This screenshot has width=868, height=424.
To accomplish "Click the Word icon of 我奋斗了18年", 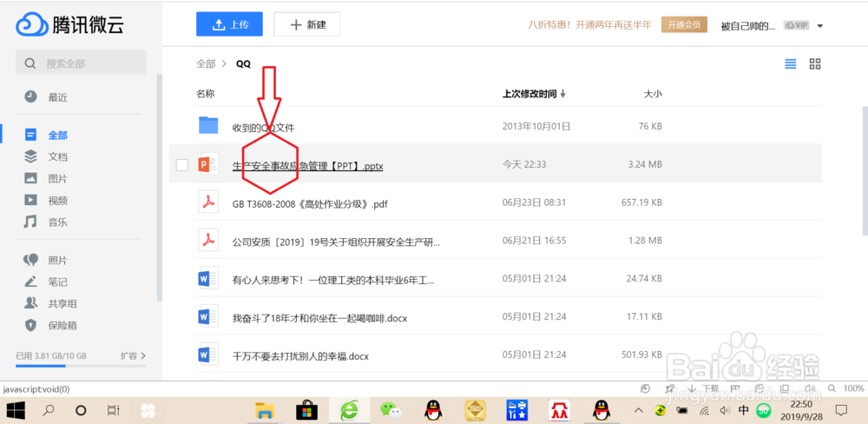I will click(208, 316).
